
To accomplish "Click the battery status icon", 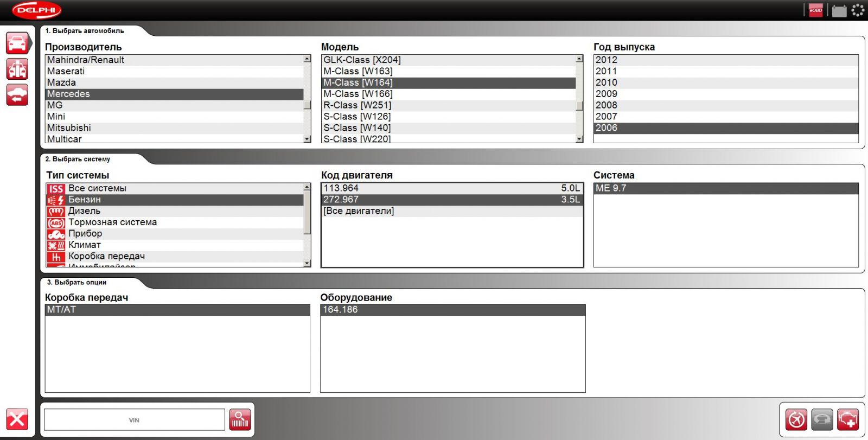I will (839, 10).
